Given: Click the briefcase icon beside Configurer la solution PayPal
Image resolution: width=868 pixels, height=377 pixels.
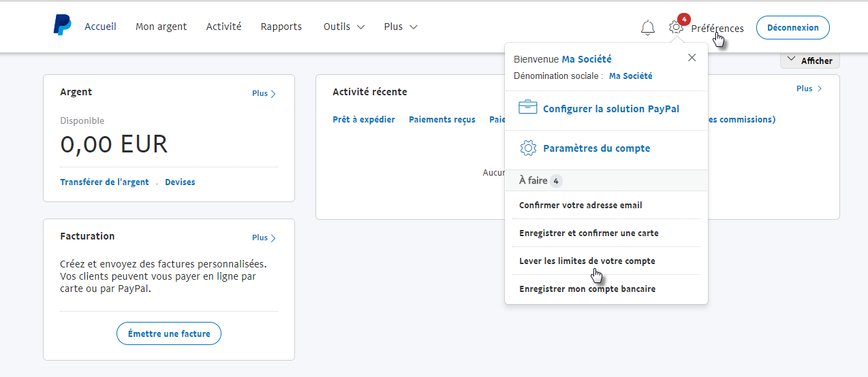Looking at the screenshot, I should click(x=528, y=108).
